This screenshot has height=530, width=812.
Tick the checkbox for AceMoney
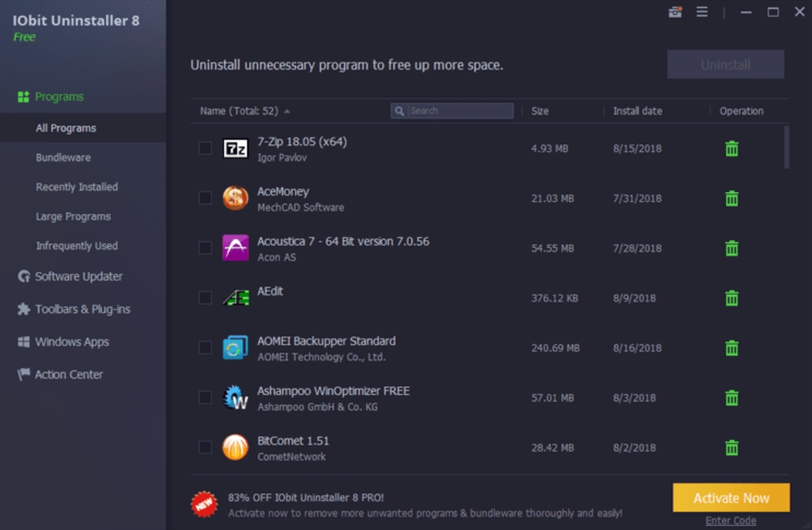tap(206, 198)
